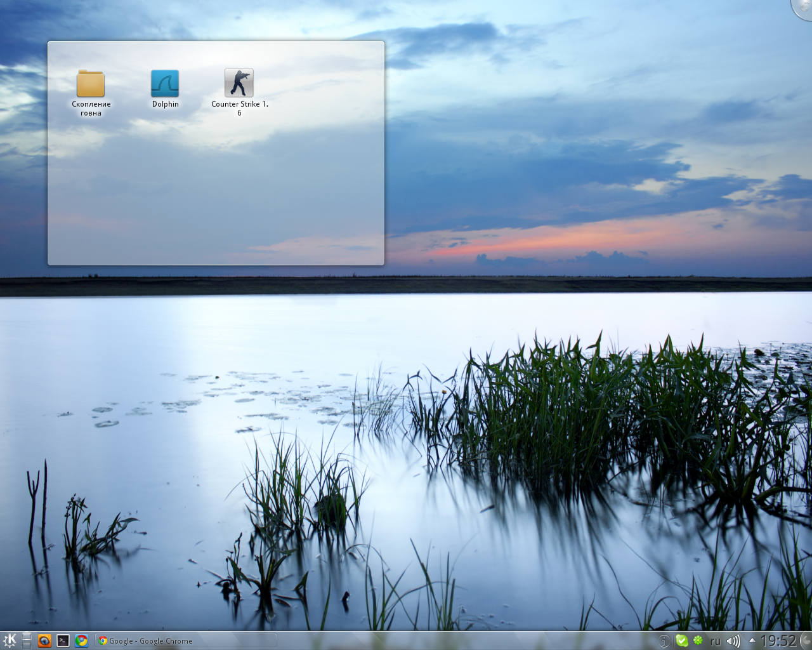
Task: Open Skype from the system tray
Action: coord(681,641)
